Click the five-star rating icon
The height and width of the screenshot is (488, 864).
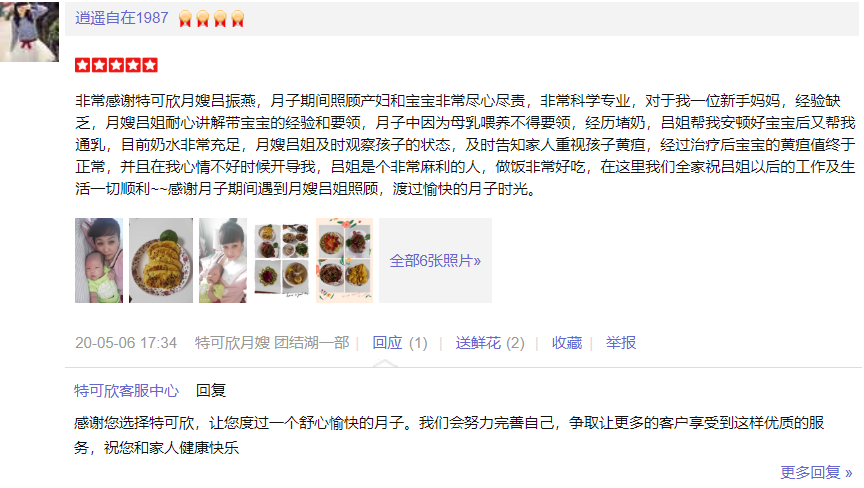pyautogui.click(x=116, y=65)
